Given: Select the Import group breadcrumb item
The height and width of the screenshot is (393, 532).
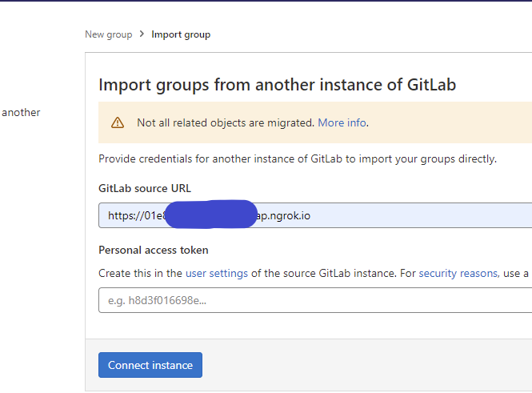Looking at the screenshot, I should 181,34.
